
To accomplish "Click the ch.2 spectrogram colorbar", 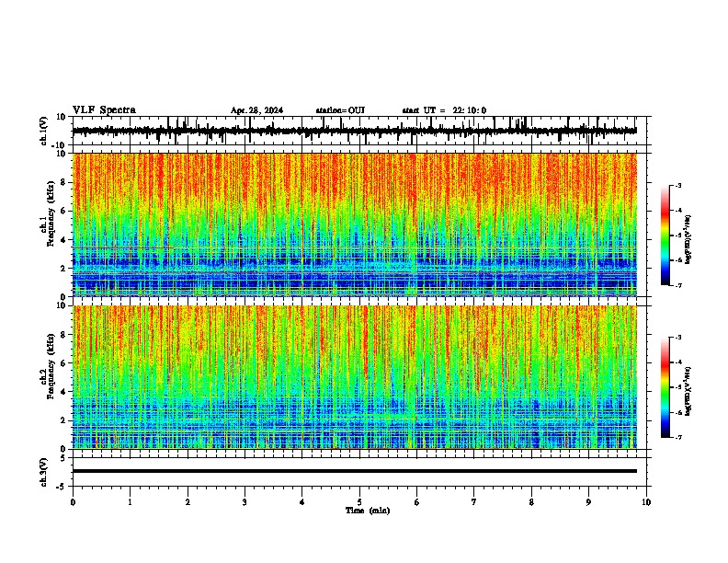I will 665,387.
